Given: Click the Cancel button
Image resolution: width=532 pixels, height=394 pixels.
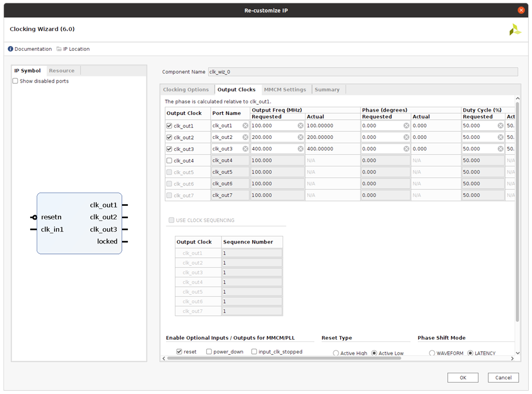Looking at the screenshot, I should (x=503, y=378).
